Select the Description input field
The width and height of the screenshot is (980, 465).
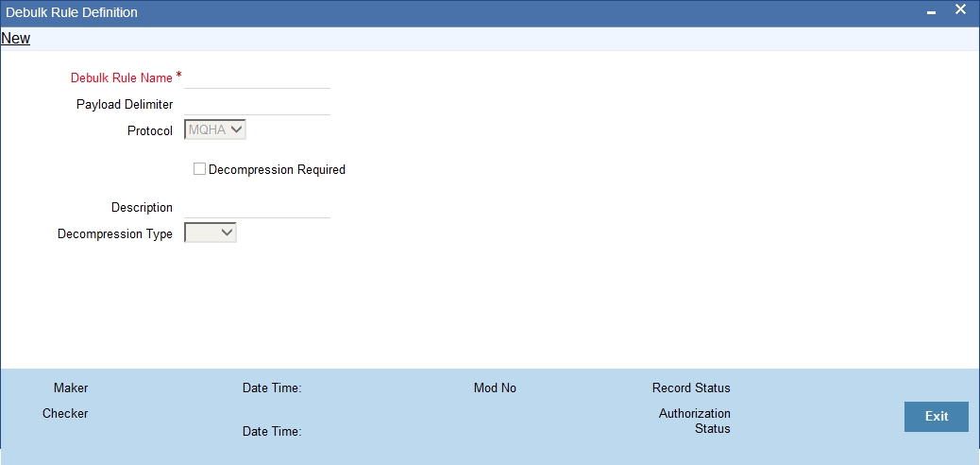point(257,207)
